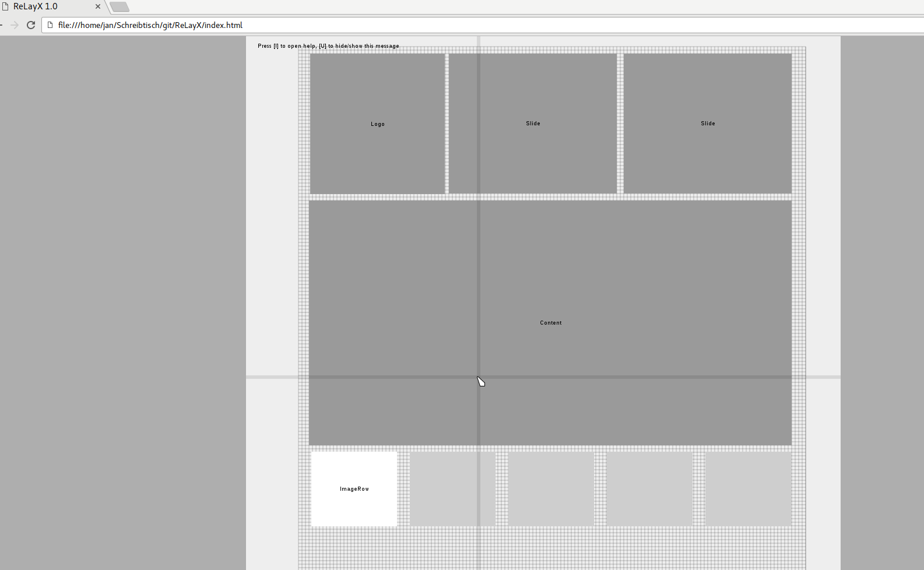This screenshot has width=924, height=570.
Task: Select the middle Slide box
Action: (x=533, y=124)
